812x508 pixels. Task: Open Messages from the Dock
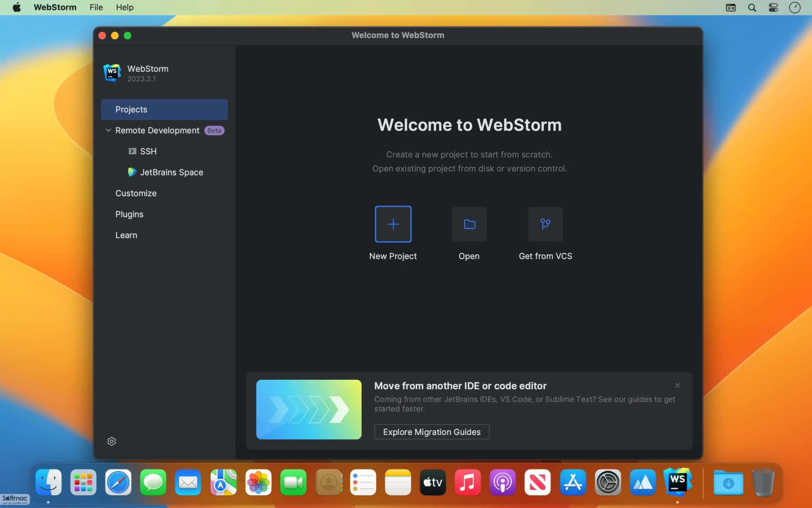click(x=153, y=482)
